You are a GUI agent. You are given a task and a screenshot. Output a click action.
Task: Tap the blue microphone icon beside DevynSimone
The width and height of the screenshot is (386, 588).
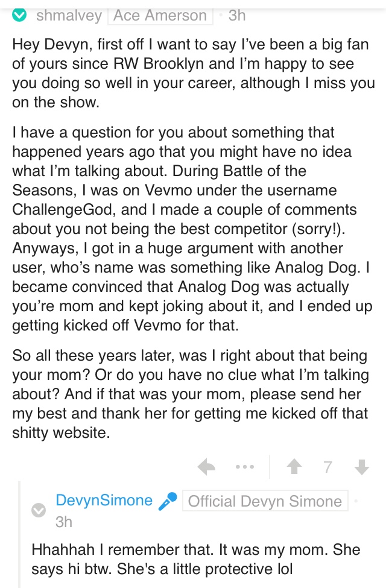click(x=167, y=501)
